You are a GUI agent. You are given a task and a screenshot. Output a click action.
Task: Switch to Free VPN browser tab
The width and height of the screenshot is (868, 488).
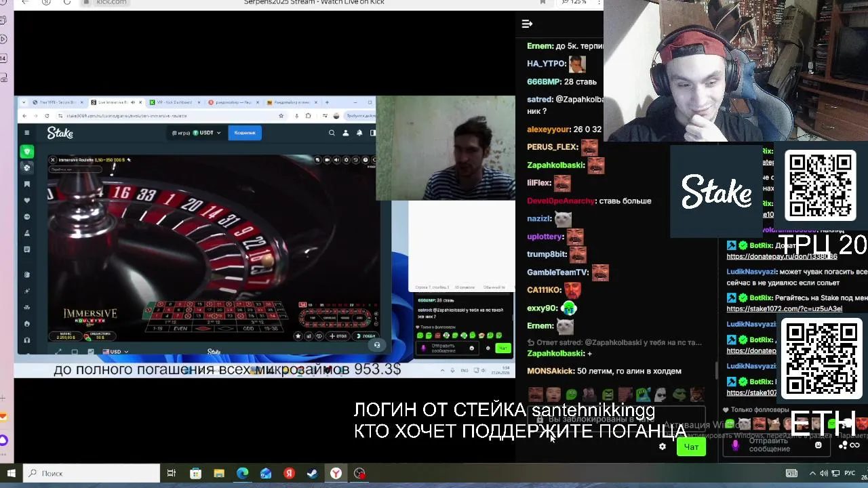pos(56,102)
